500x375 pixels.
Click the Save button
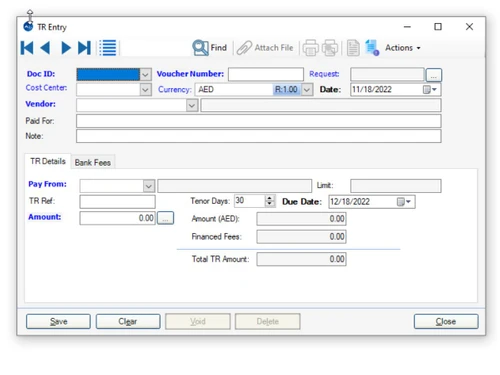point(58,321)
